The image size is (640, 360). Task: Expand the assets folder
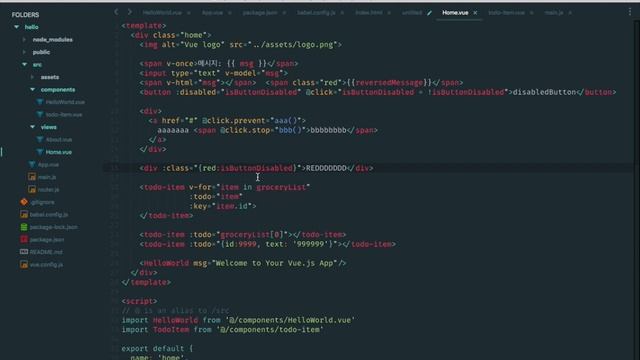pyautogui.click(x=32, y=77)
